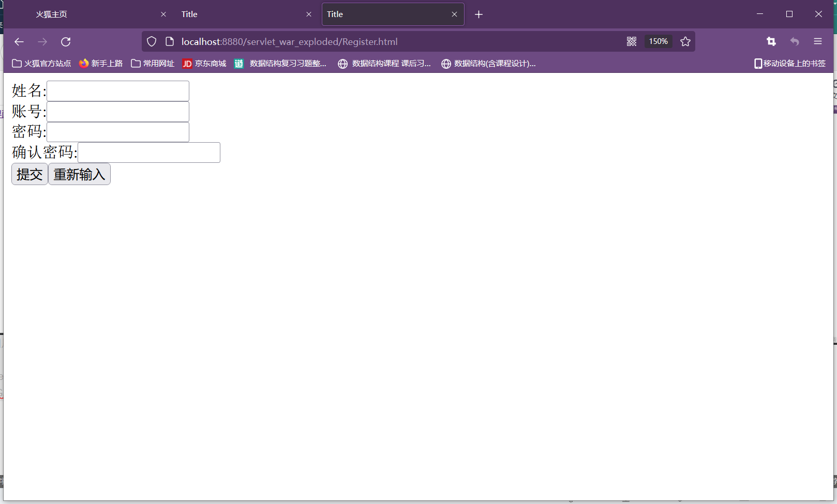Close the middle Title tab
Screen dimensions: 837x504
click(309, 14)
